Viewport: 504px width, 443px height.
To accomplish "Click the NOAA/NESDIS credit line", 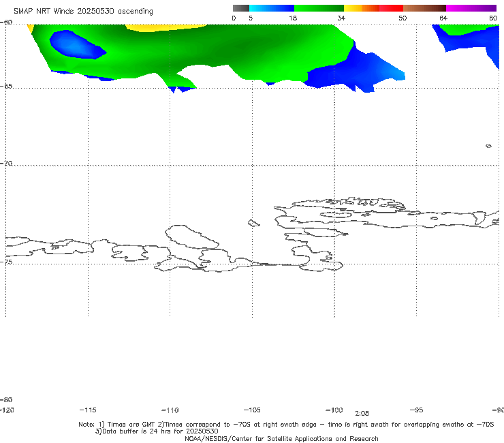I will [x=281, y=438].
